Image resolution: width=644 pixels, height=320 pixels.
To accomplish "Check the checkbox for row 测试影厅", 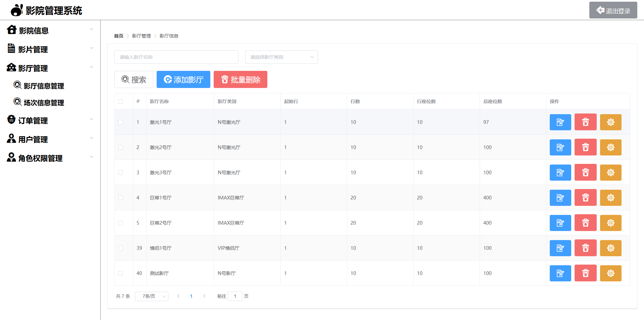I will pyautogui.click(x=121, y=273).
